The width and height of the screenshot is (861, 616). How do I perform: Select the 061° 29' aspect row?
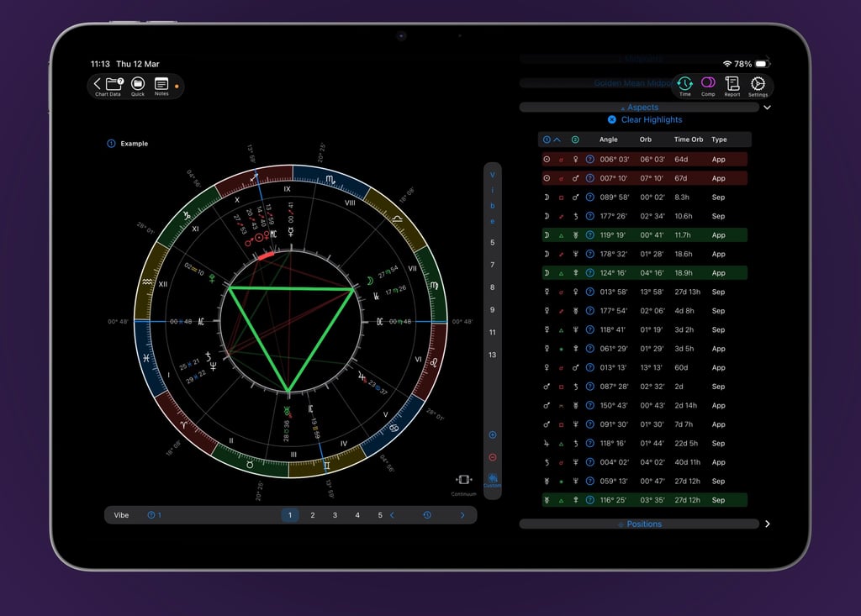645,349
